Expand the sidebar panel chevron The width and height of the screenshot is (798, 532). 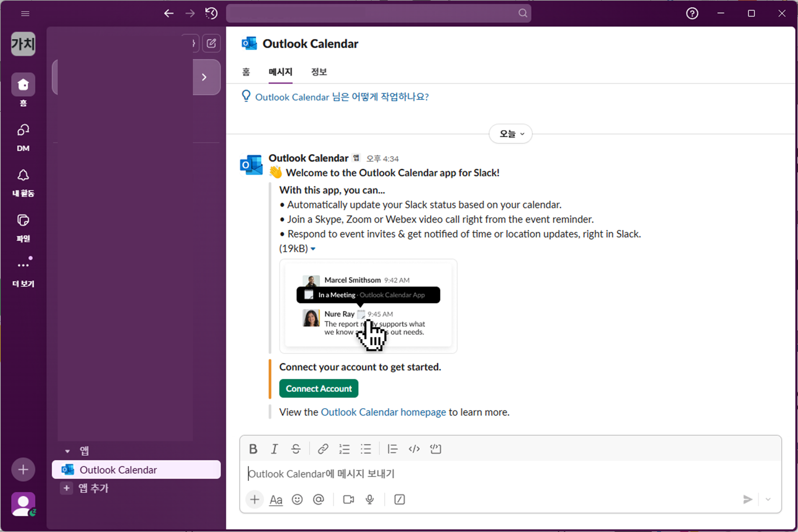pyautogui.click(x=204, y=77)
